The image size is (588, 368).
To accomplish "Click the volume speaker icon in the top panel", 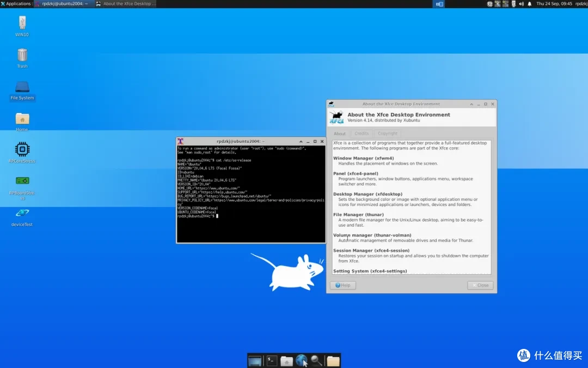I will tap(521, 4).
